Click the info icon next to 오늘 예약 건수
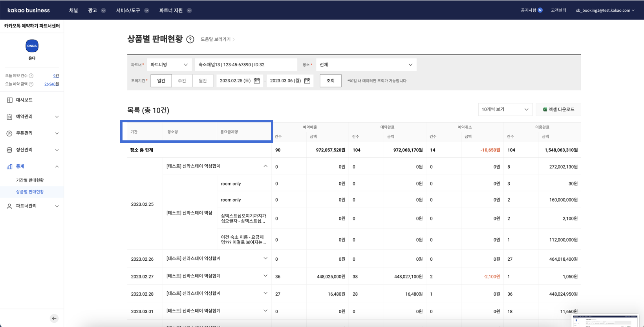 click(x=31, y=76)
